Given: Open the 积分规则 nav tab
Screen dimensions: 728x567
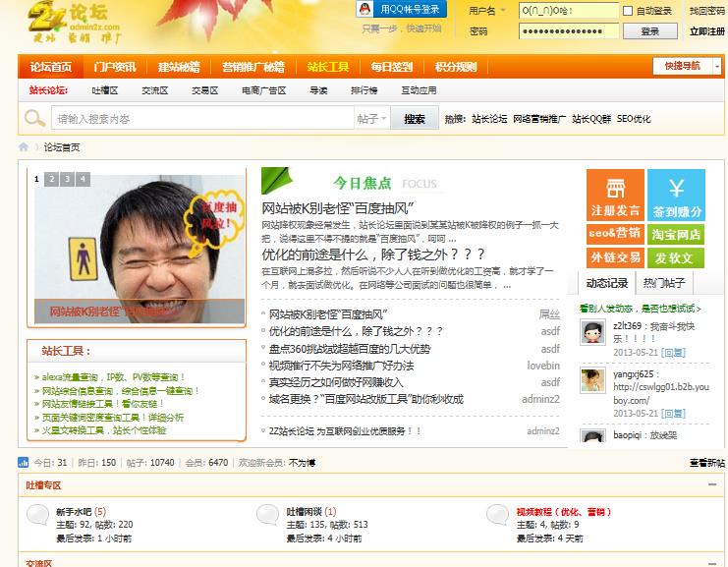Looking at the screenshot, I should (456, 67).
